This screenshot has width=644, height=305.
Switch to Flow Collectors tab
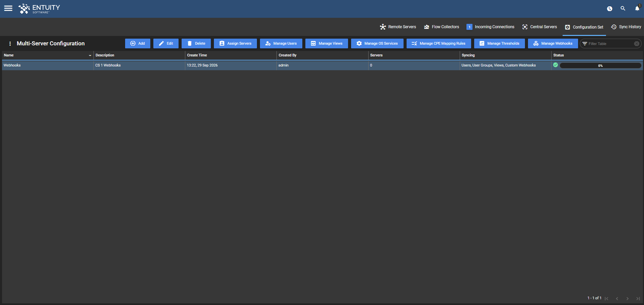(442, 27)
